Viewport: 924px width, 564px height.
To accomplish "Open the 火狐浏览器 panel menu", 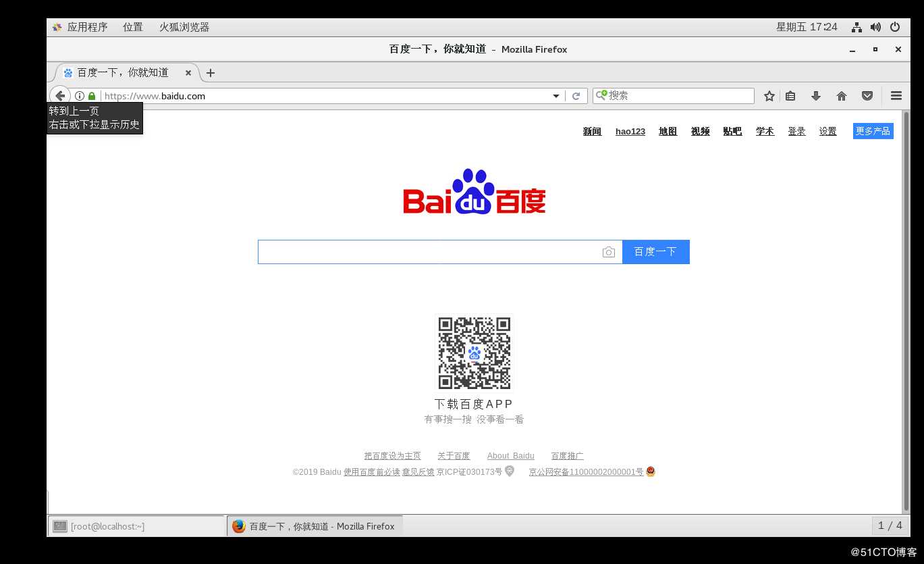I will click(x=184, y=27).
